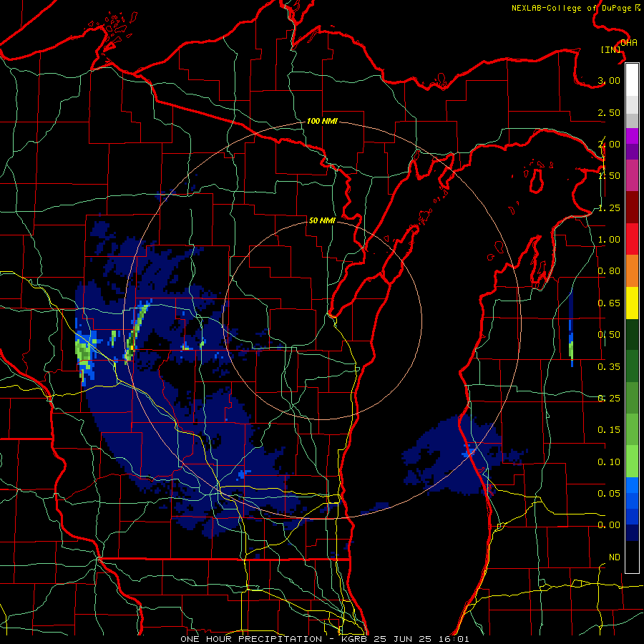The width and height of the screenshot is (644, 644).
Task: Click the 2.00 scale value
Action: pos(609,144)
